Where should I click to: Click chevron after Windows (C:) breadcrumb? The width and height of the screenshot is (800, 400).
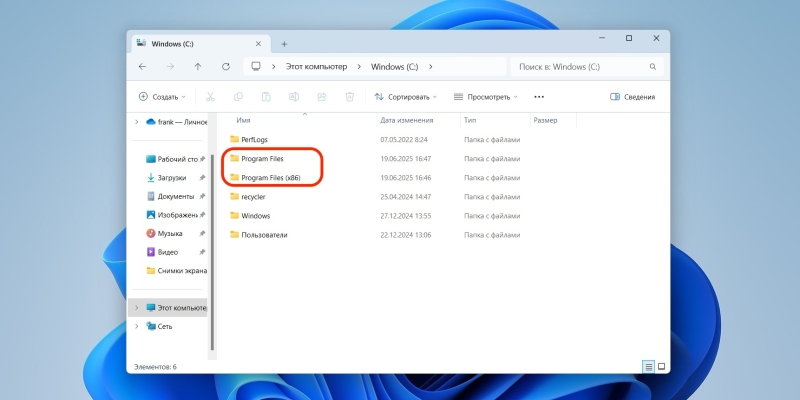coord(431,67)
